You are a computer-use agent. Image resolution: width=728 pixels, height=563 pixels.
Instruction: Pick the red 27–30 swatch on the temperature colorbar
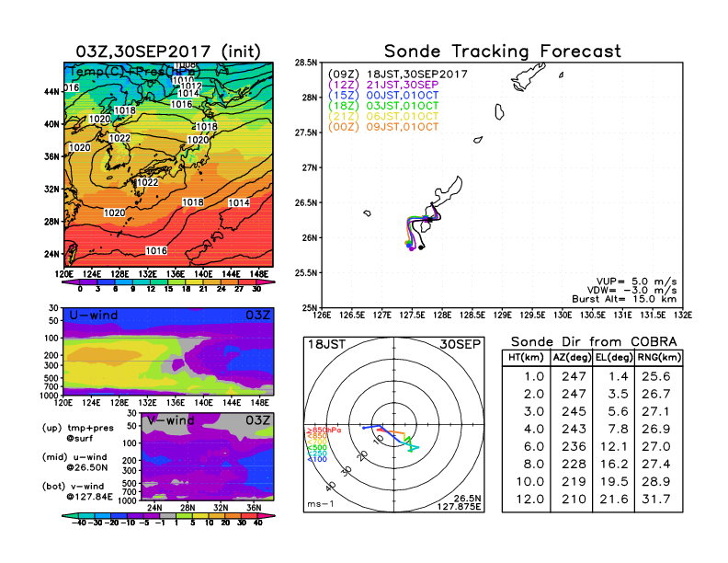coord(247,281)
